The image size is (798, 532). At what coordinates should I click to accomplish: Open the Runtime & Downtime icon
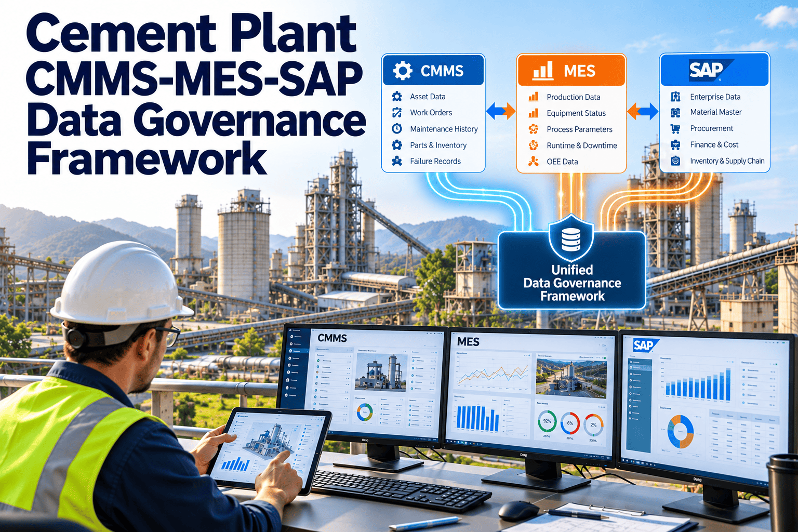point(534,145)
